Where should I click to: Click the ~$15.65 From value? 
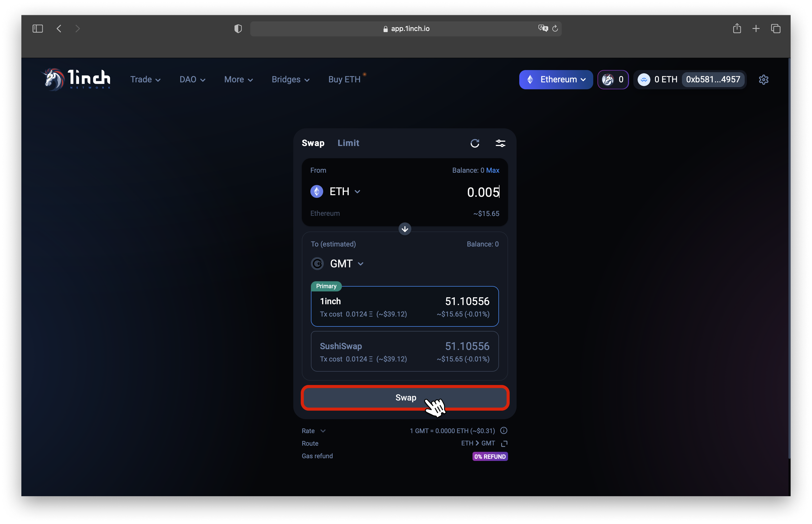486,214
